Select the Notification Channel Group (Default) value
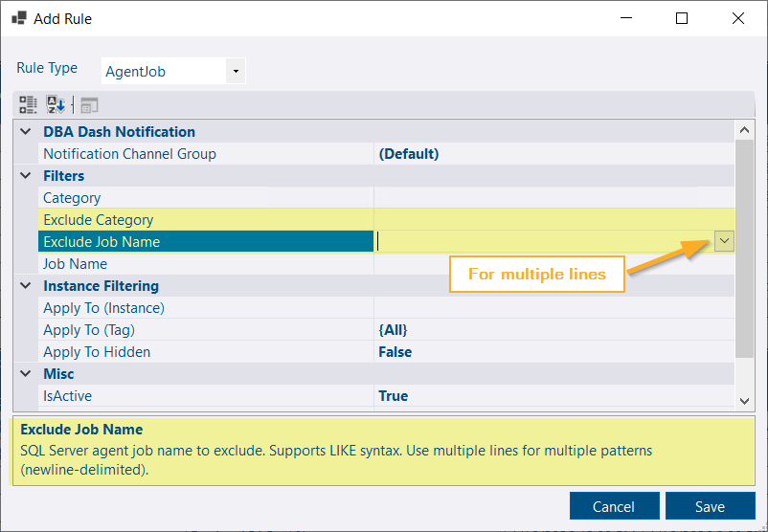Viewport: 768px width, 532px height. coord(409,154)
